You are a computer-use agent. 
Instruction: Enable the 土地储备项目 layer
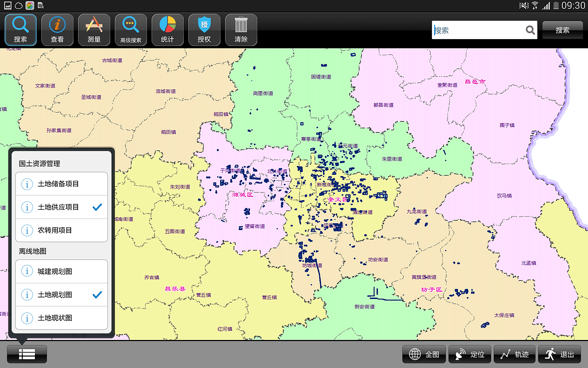point(62,184)
